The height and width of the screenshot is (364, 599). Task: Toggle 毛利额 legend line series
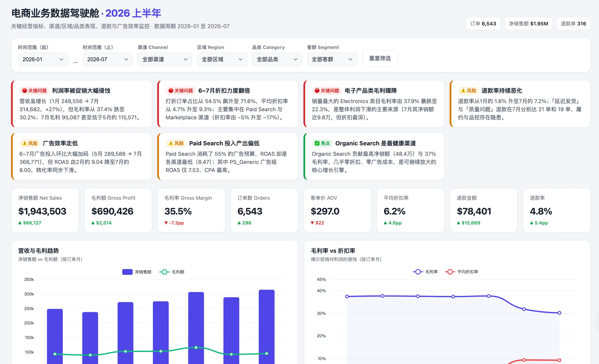coord(172,272)
